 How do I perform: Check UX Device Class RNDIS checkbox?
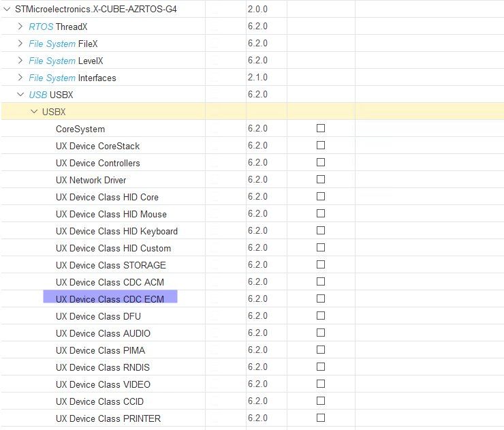tap(321, 367)
